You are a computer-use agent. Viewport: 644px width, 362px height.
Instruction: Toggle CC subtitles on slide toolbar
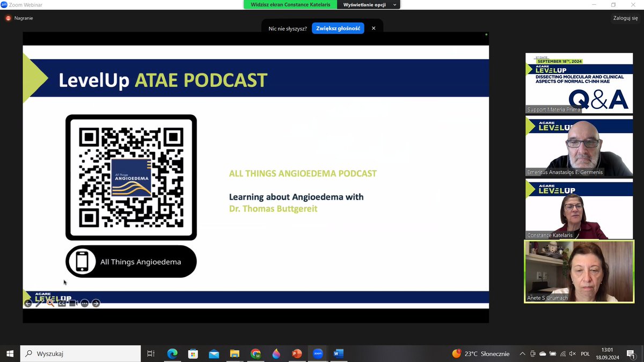coord(62,304)
